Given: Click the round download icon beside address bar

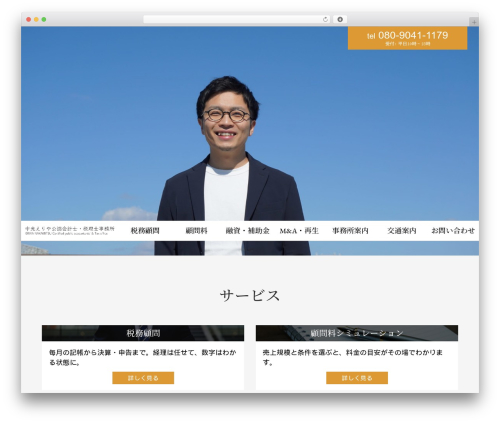Looking at the screenshot, I should [340, 20].
